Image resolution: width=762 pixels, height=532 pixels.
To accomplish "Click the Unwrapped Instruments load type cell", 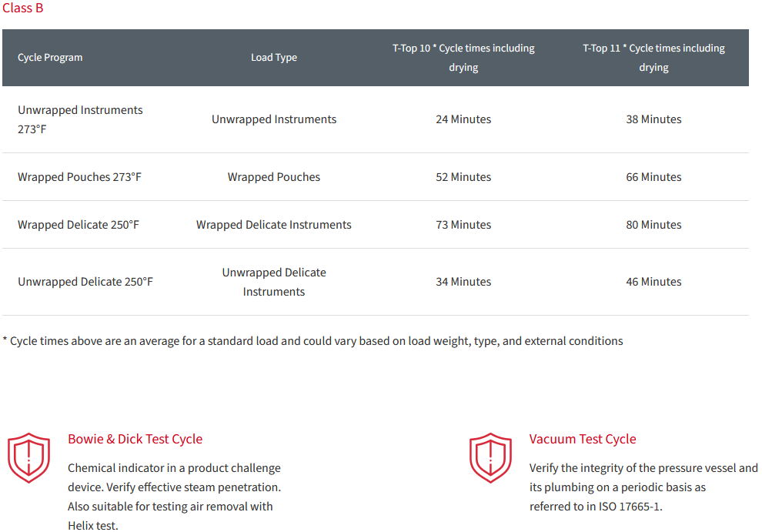I will tap(274, 119).
